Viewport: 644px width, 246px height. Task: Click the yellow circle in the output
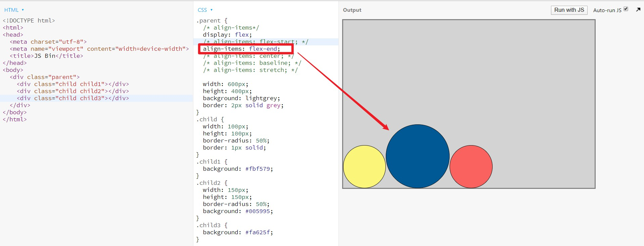[x=364, y=167]
